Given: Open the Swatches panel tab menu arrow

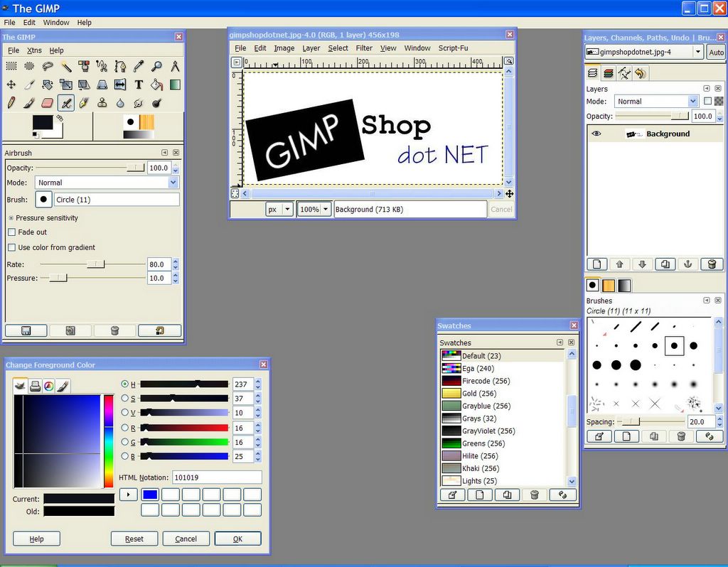Looking at the screenshot, I should [560, 342].
